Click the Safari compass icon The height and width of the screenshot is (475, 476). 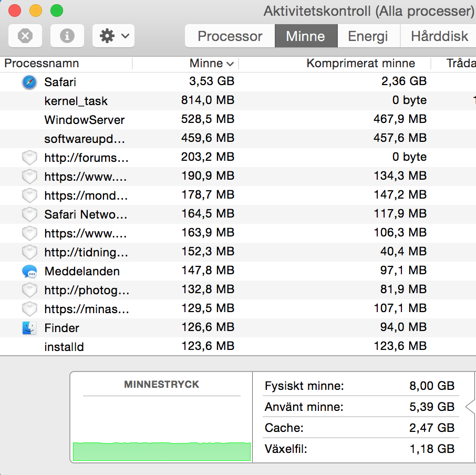click(29, 82)
